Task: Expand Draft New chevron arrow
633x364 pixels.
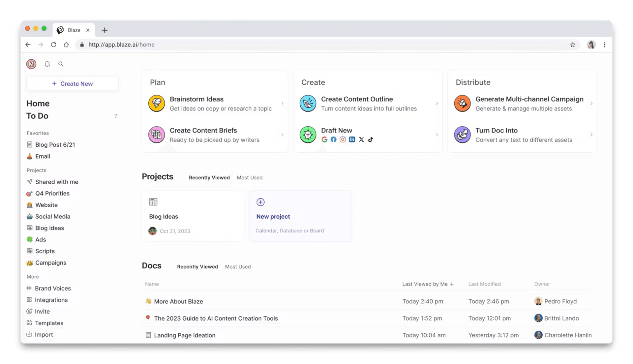Action: [437, 135]
